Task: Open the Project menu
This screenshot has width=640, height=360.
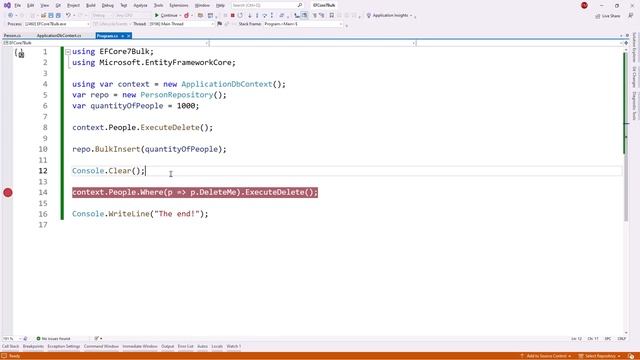Action: pos(73,5)
